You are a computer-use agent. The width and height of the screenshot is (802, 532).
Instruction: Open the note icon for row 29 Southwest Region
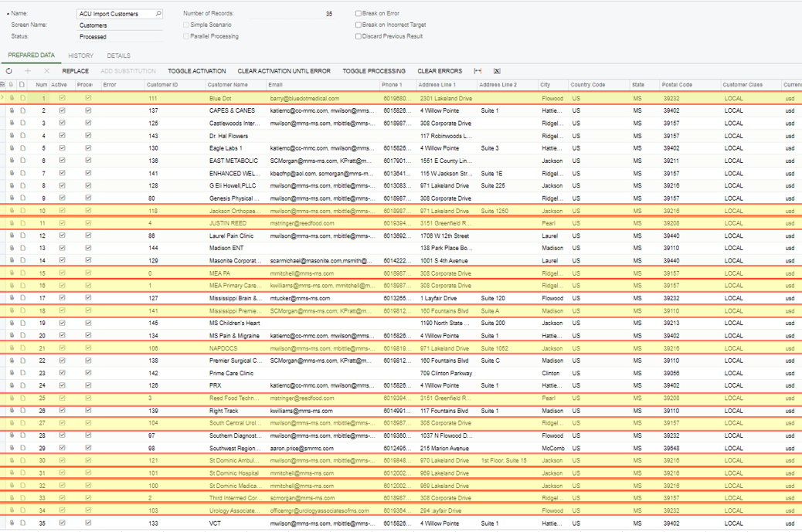(22, 448)
